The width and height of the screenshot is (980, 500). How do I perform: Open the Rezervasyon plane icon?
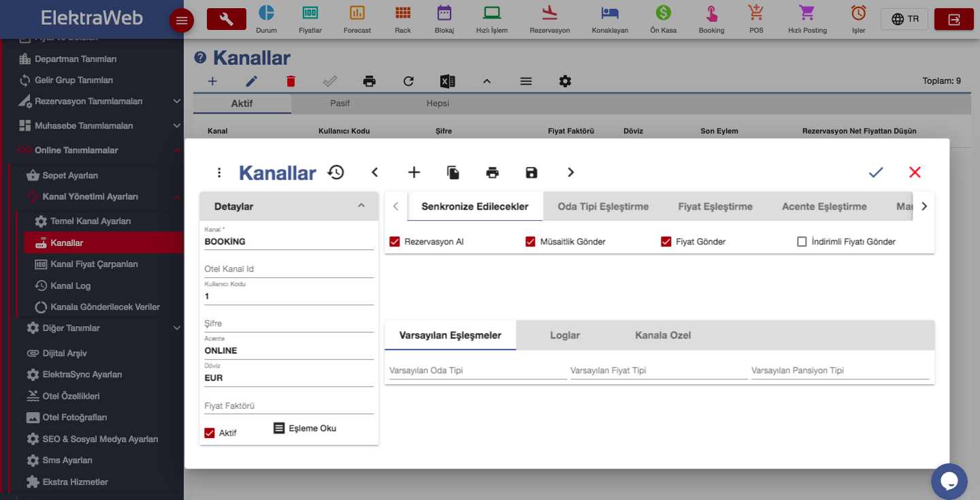tap(550, 13)
